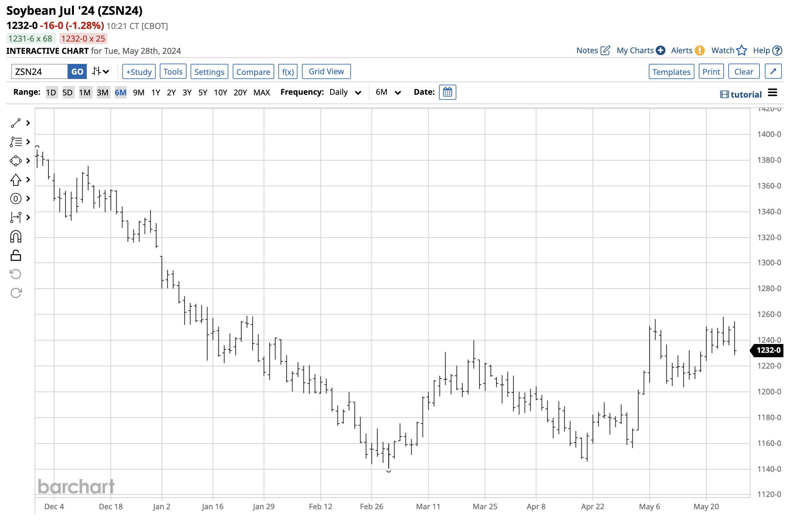Image resolution: width=812 pixels, height=530 pixels.
Task: Click the ask quote 1232-0 x 25
Action: tap(83, 39)
